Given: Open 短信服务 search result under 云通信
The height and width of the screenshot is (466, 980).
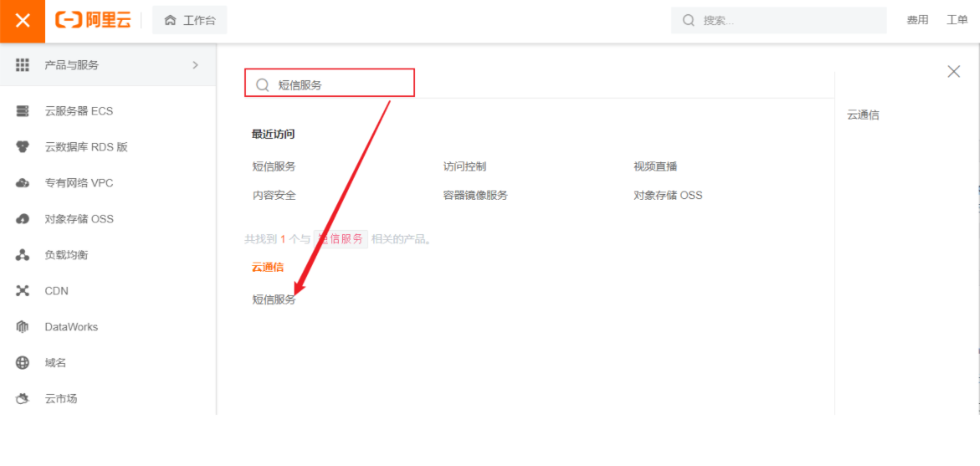Looking at the screenshot, I should click(x=274, y=300).
